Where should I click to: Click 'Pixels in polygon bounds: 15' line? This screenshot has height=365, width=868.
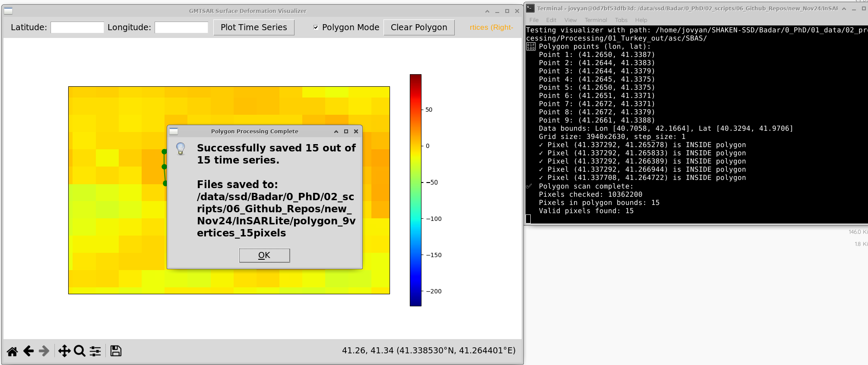coord(599,203)
